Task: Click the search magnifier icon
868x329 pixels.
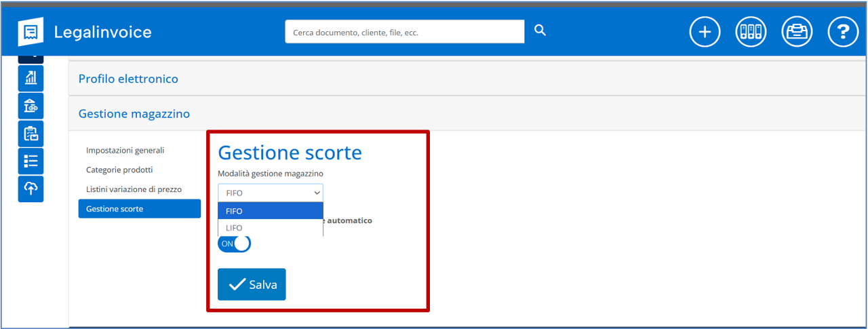Action: (540, 31)
